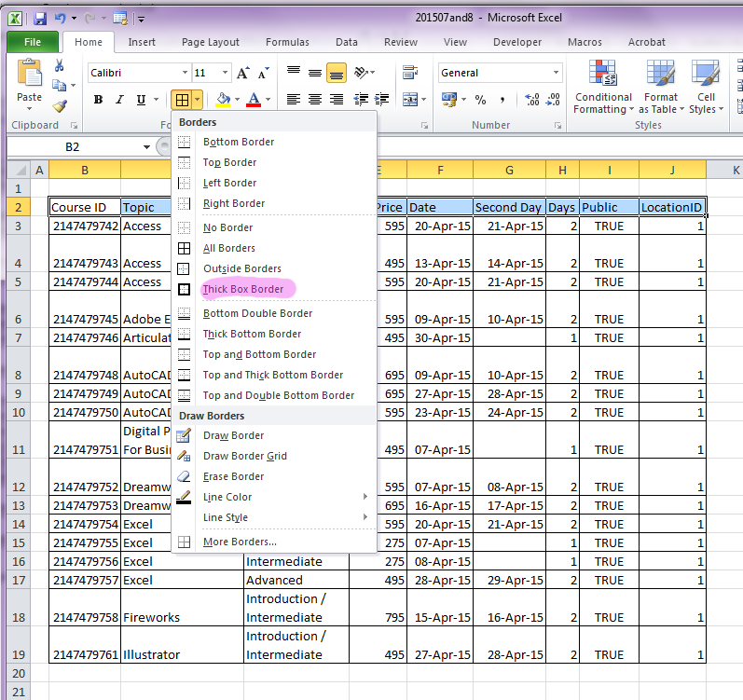Image resolution: width=743 pixels, height=700 pixels.
Task: Click the Undo icon
Action: [61, 19]
